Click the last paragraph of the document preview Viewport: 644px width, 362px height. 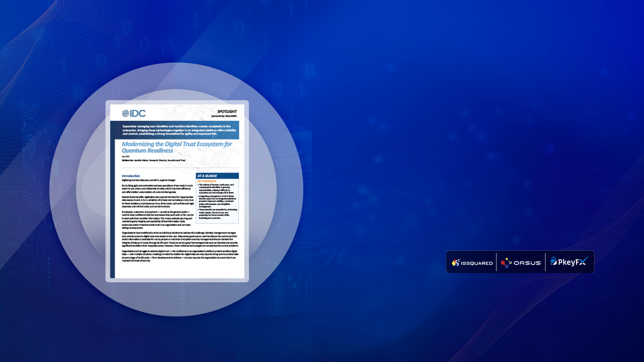point(179,258)
